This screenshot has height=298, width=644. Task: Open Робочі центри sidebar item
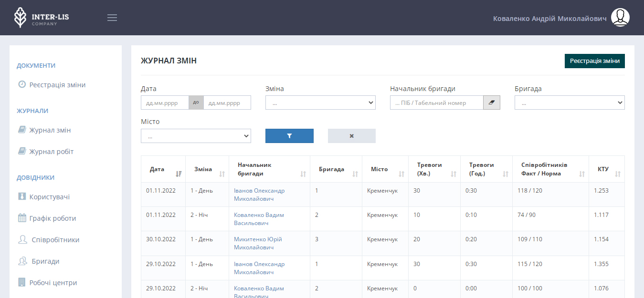point(53,283)
